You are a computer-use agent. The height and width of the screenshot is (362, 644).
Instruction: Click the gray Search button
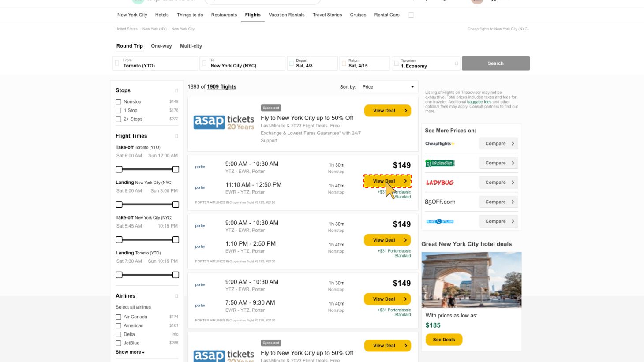point(495,63)
